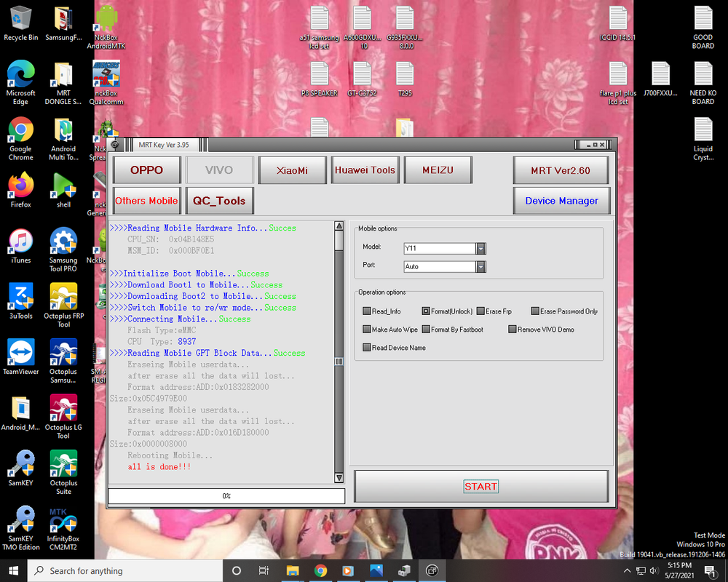Viewport: 728px width, 582px height.
Task: Open Samsung Tool PRO icon
Action: [x=63, y=250]
